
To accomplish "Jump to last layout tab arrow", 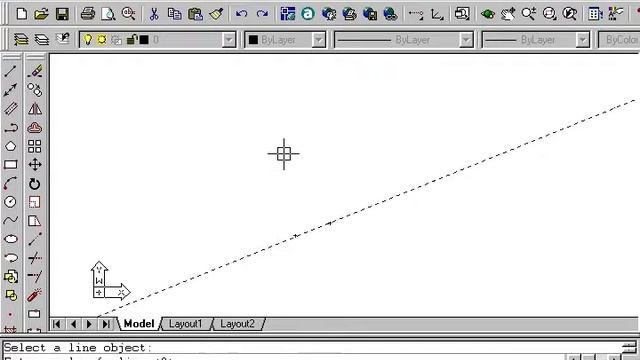I will click(106, 324).
